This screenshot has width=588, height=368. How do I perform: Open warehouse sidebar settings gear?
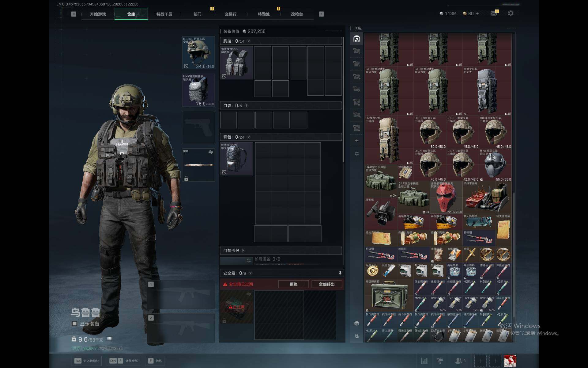tap(357, 154)
